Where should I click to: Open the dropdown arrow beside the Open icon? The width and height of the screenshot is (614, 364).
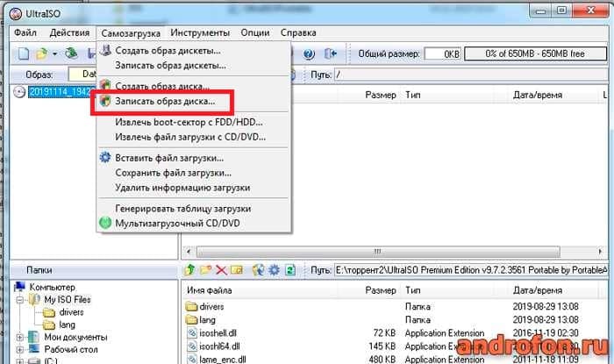pos(54,54)
